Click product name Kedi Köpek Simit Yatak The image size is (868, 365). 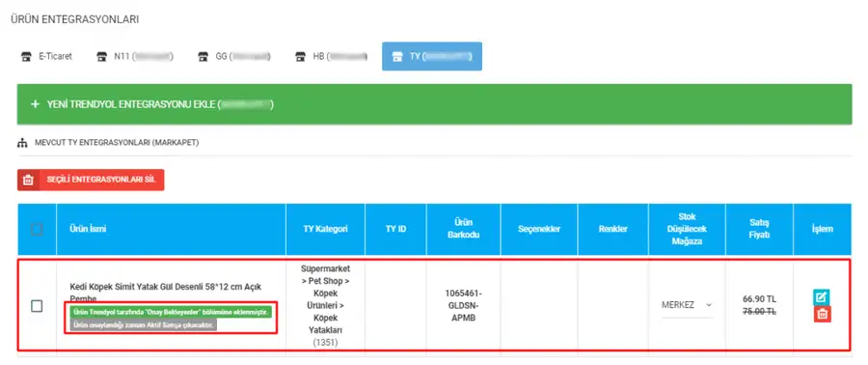click(166, 293)
